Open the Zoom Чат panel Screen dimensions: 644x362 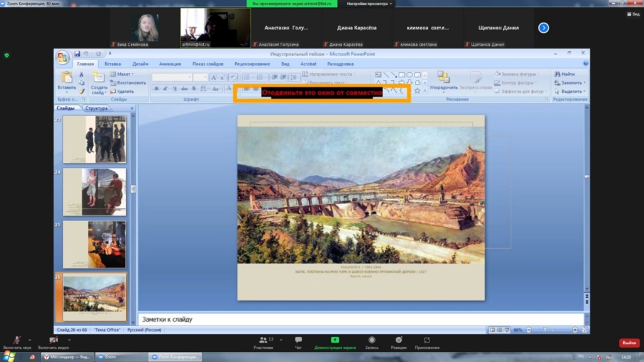point(298,340)
